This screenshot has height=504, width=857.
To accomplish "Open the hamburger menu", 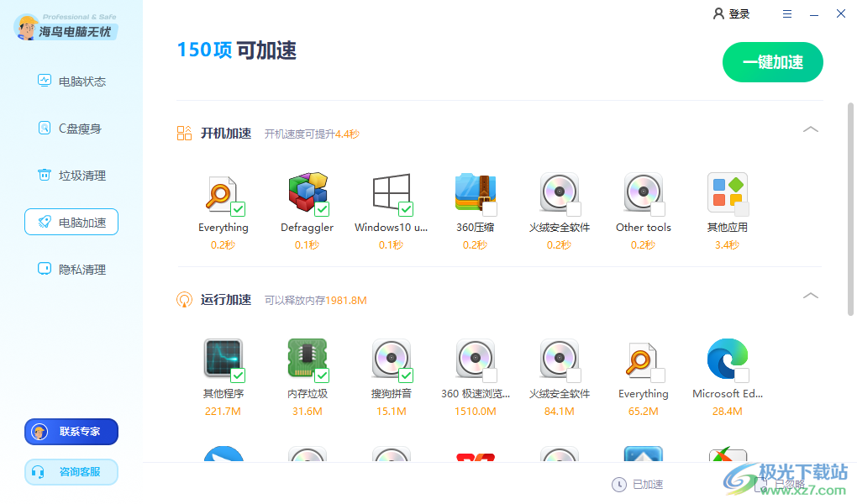I will pyautogui.click(x=787, y=13).
